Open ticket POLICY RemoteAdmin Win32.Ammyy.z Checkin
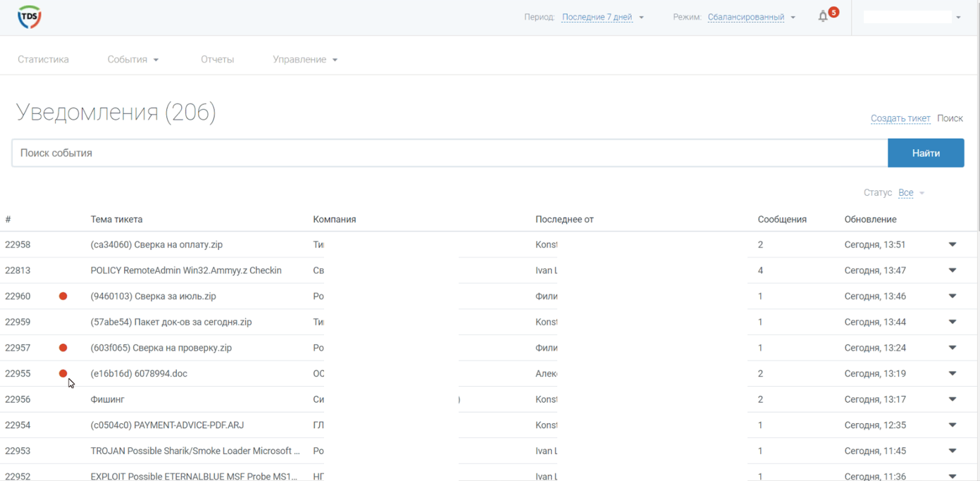 pos(186,270)
